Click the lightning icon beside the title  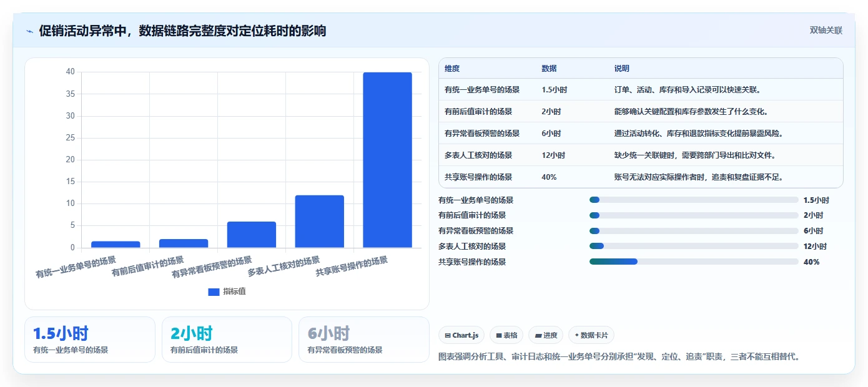tap(30, 31)
